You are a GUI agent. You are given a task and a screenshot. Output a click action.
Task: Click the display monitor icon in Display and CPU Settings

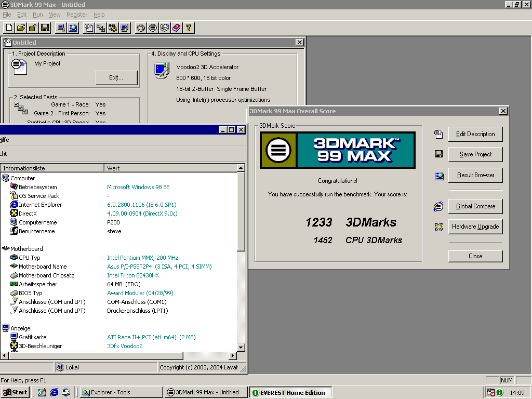pyautogui.click(x=162, y=70)
